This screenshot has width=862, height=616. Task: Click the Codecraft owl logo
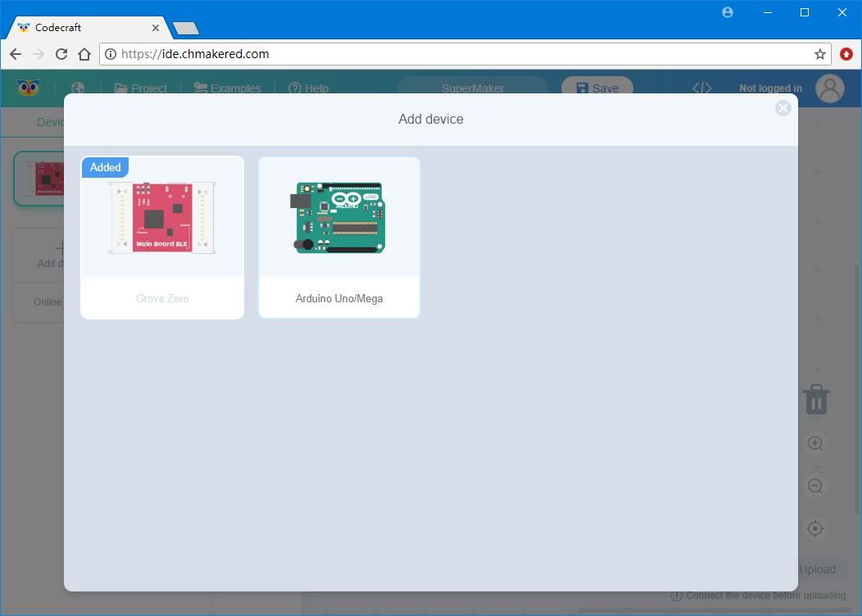(29, 88)
